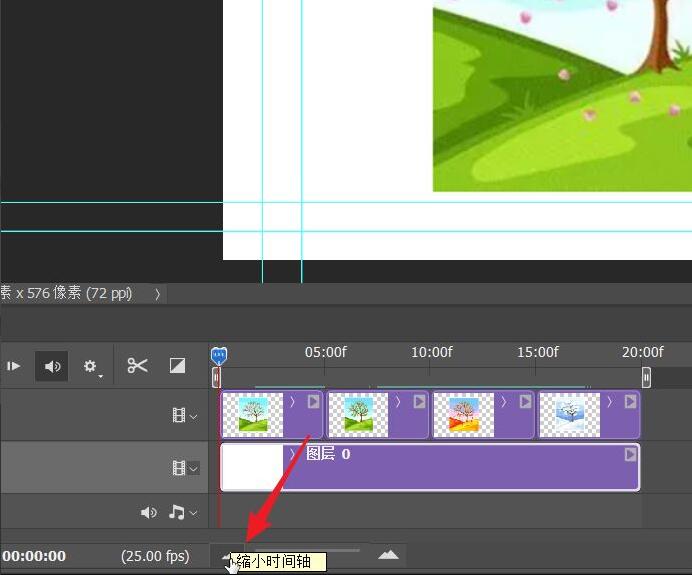Open fourth clip motion triangle icon
This screenshot has width=692, height=575.
[x=631, y=402]
